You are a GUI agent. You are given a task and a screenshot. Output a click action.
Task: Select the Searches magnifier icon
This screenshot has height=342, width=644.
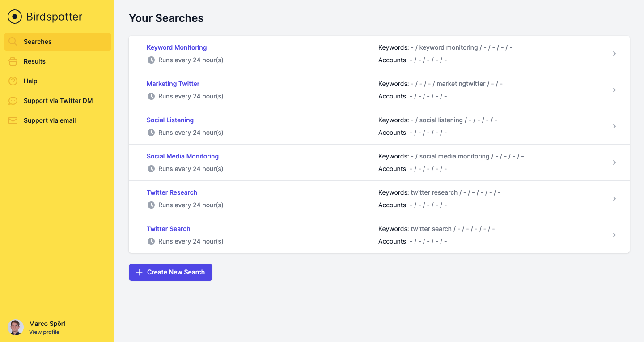(13, 41)
